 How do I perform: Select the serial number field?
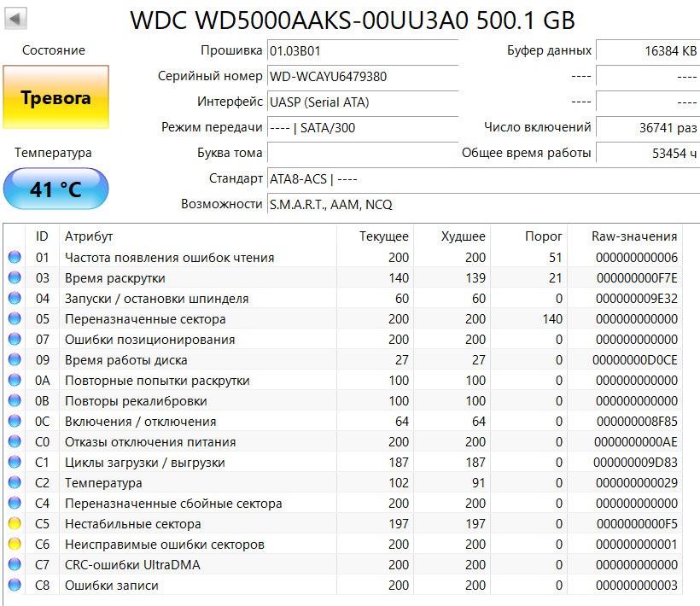[362, 77]
